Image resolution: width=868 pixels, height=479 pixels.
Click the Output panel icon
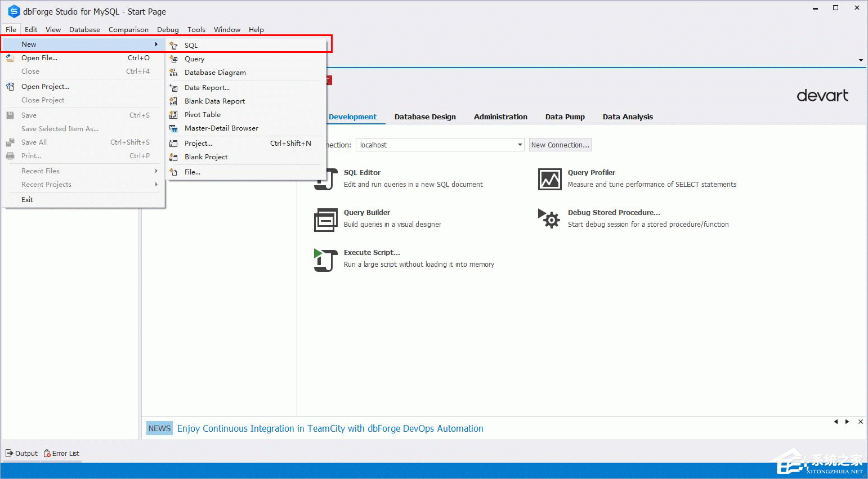(10, 454)
